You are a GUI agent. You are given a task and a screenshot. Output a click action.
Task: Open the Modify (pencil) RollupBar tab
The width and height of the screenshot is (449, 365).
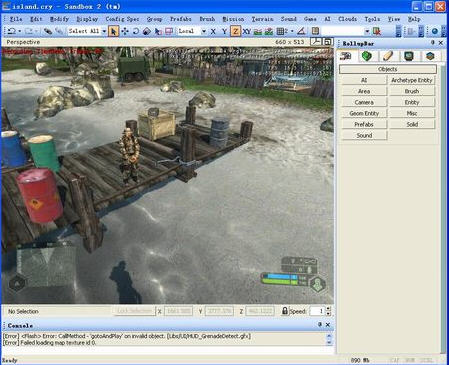click(388, 56)
